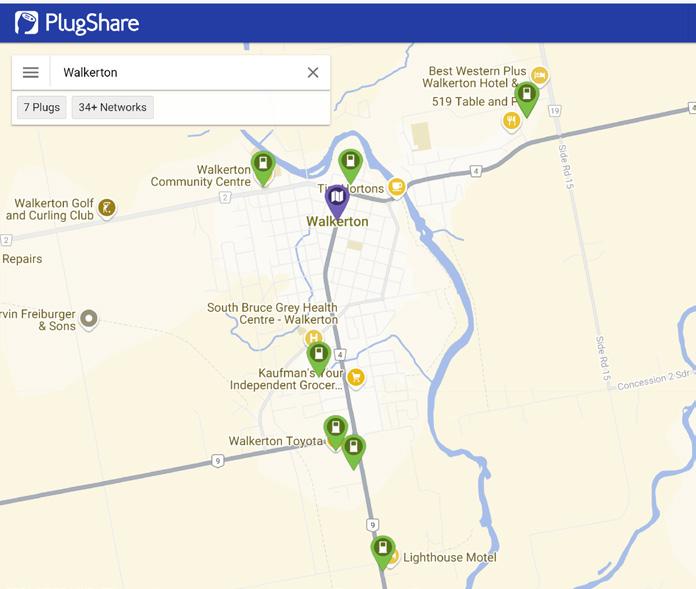Select the charger pin above Tim Hortons

pyautogui.click(x=351, y=166)
